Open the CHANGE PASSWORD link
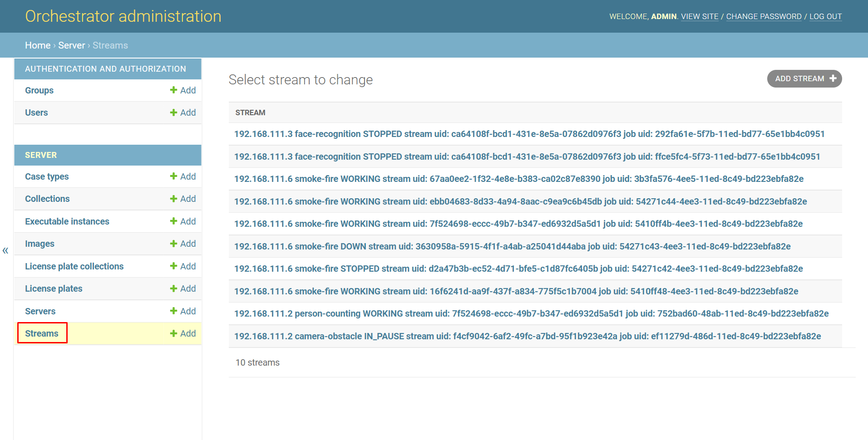 [764, 16]
